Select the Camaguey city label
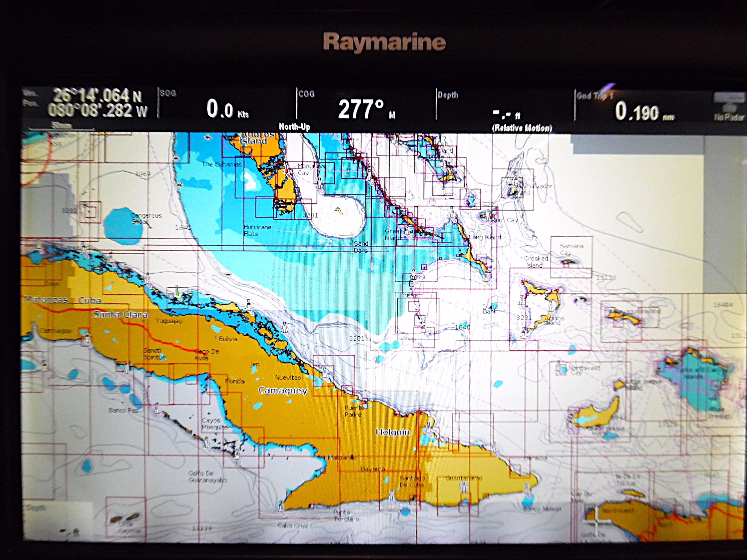This screenshot has width=747, height=560. coord(283,391)
